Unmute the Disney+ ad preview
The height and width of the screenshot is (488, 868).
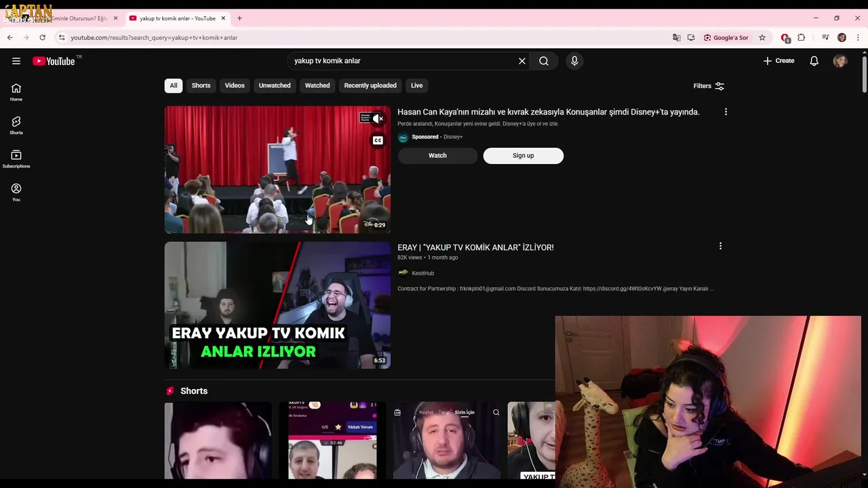pos(378,119)
